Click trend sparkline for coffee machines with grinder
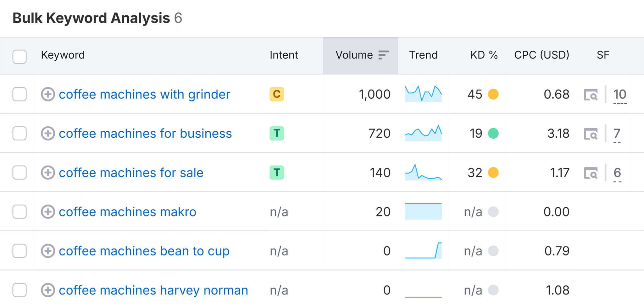The width and height of the screenshot is (644, 308). click(x=423, y=94)
